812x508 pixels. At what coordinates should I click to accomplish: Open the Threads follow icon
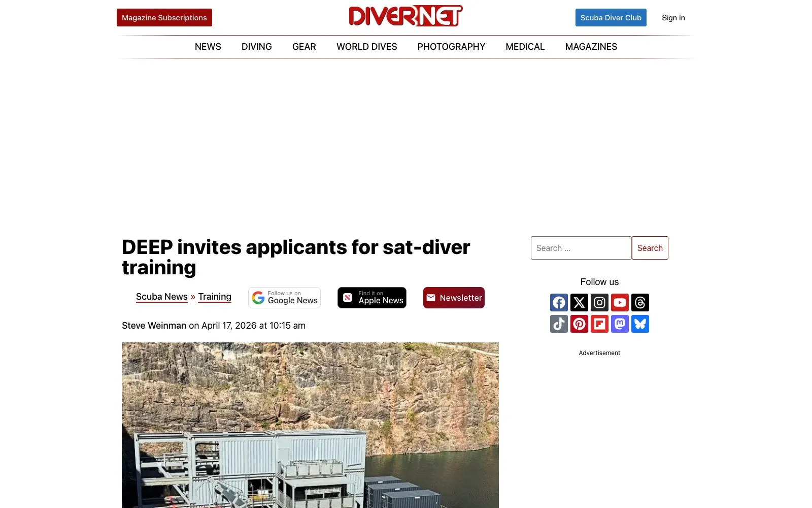click(x=640, y=303)
